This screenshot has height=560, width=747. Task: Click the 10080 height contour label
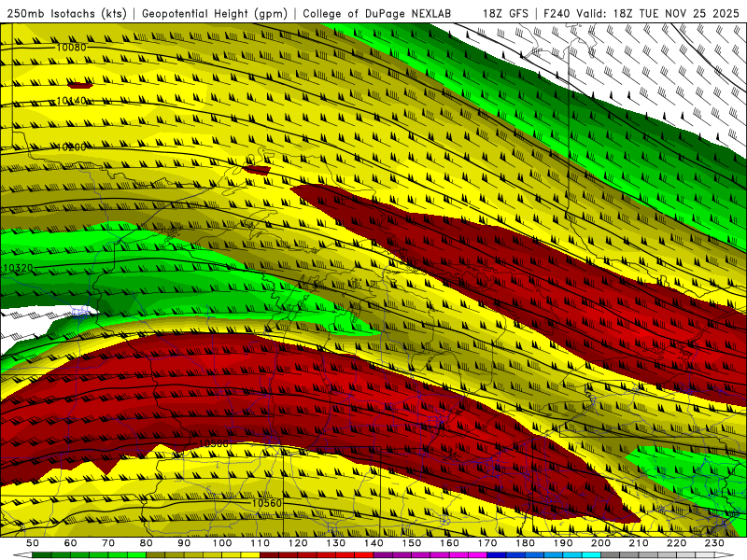(72, 48)
